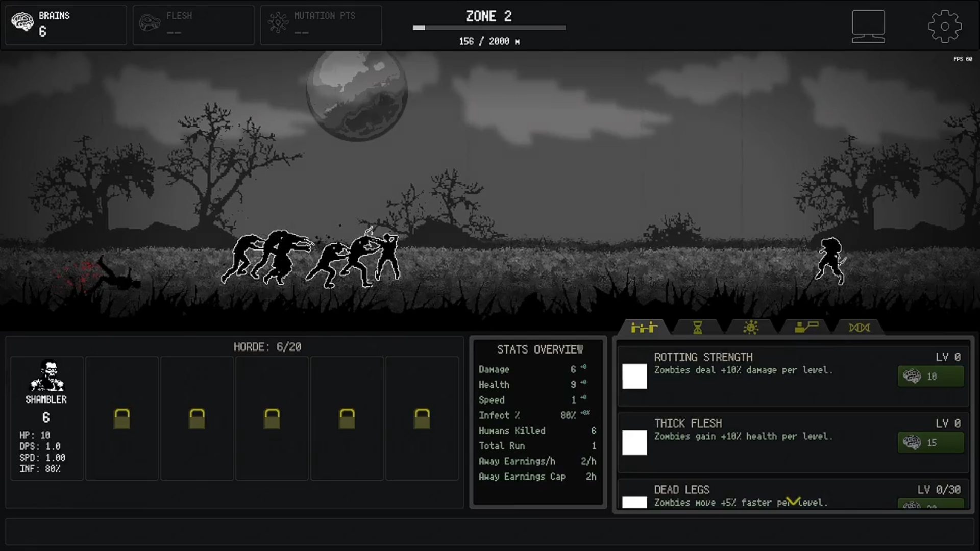
Task: Click the Flesh resource icon
Action: [150, 23]
